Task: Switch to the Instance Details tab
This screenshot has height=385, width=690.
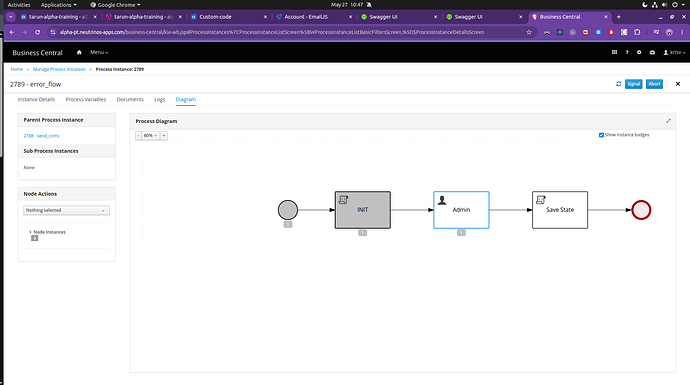Action: click(36, 99)
